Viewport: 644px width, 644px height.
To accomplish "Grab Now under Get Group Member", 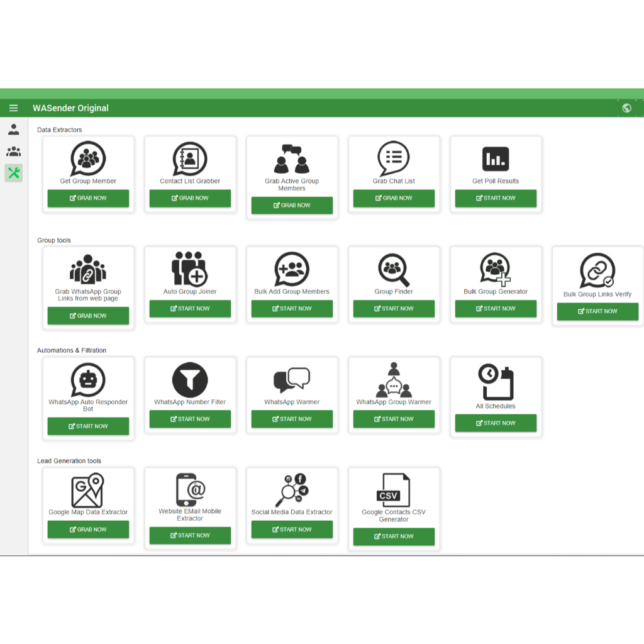I will pos(88,198).
